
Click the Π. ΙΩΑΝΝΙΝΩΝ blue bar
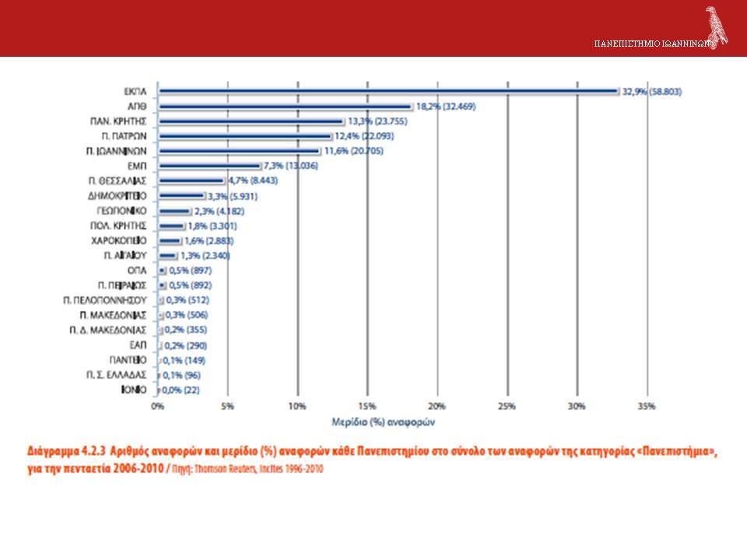point(239,151)
